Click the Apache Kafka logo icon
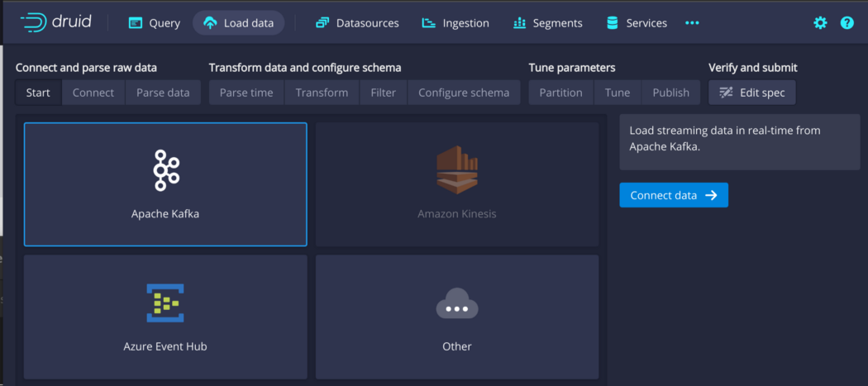 (165, 170)
